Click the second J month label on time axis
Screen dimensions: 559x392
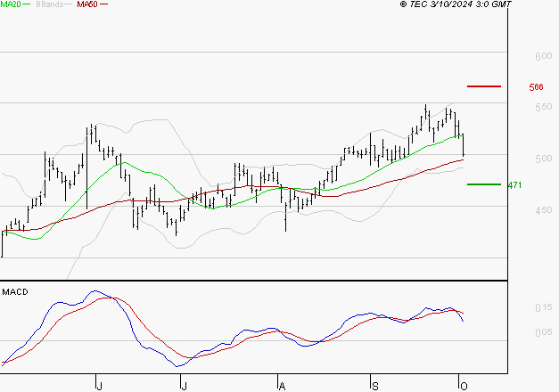(184, 386)
